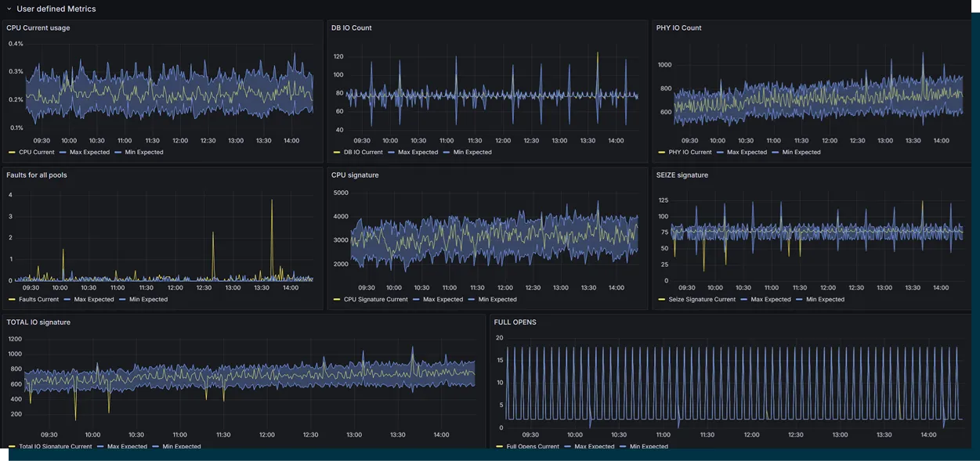980x461 pixels.
Task: Show only Min Expected in Faults legend
Action: pos(148,300)
